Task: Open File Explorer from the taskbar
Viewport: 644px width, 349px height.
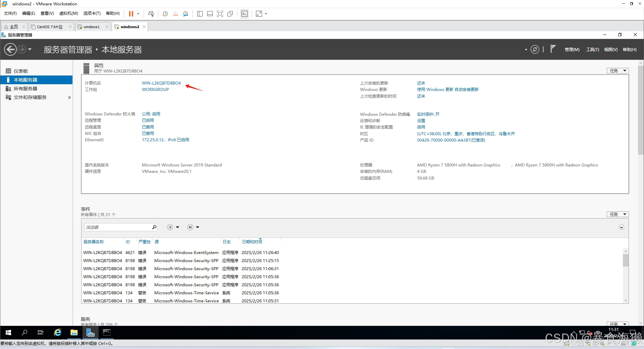Action: click(74, 333)
